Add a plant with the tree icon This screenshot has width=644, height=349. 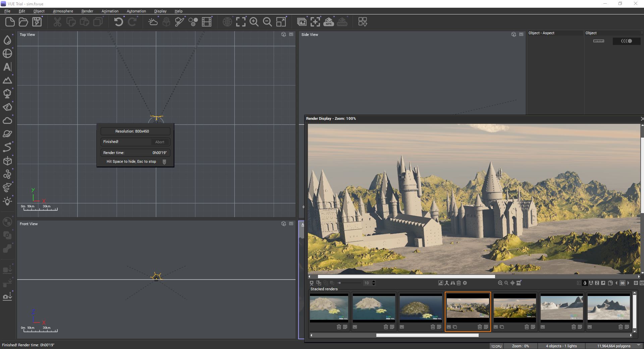click(x=7, y=94)
